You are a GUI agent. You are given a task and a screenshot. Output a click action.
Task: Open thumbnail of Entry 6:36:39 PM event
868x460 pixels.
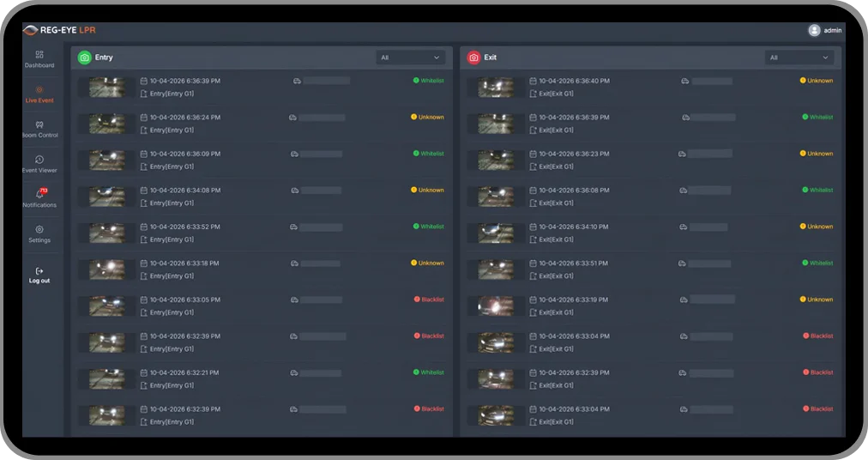pos(107,87)
